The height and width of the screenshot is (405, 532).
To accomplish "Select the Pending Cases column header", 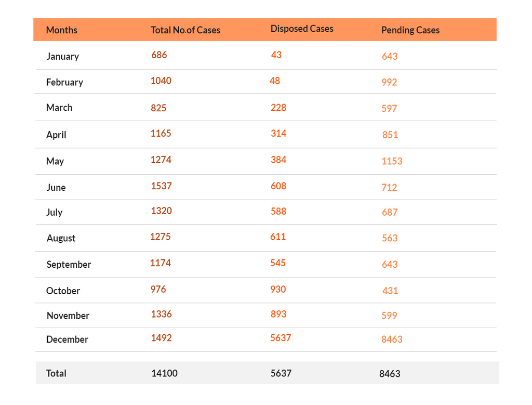I will point(410,30).
